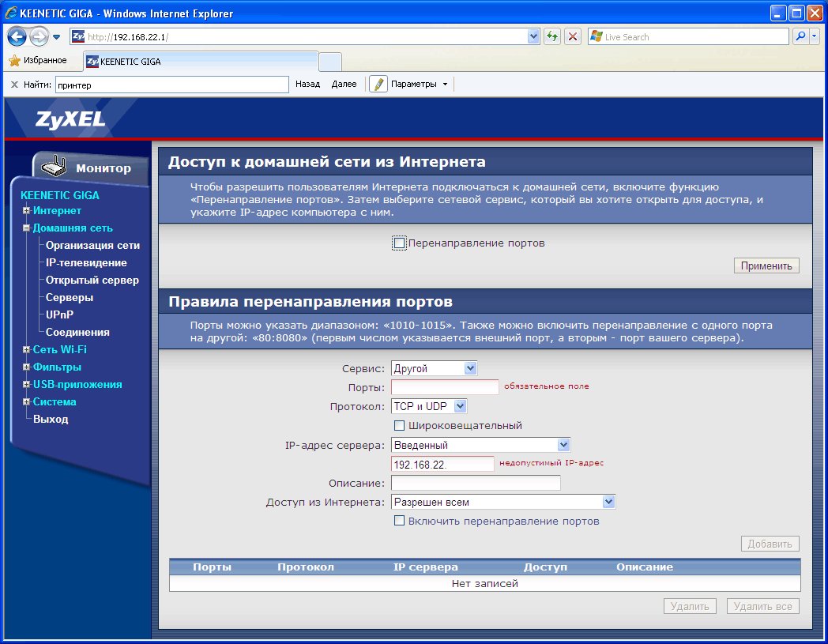Click the 'Добавить' button
The width and height of the screenshot is (828, 644).
coord(770,544)
